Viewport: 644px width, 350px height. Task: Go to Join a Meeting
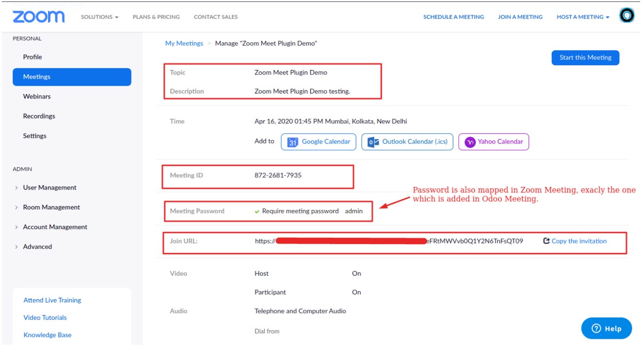point(520,17)
